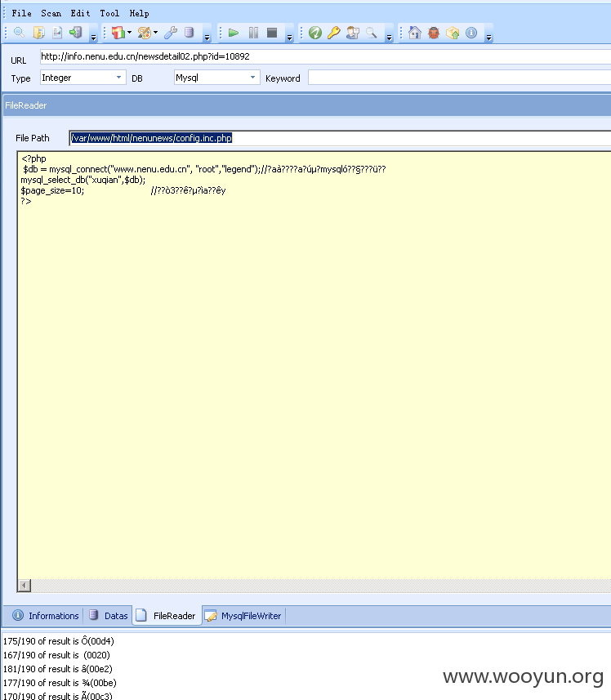Click the home house icon

click(x=415, y=33)
